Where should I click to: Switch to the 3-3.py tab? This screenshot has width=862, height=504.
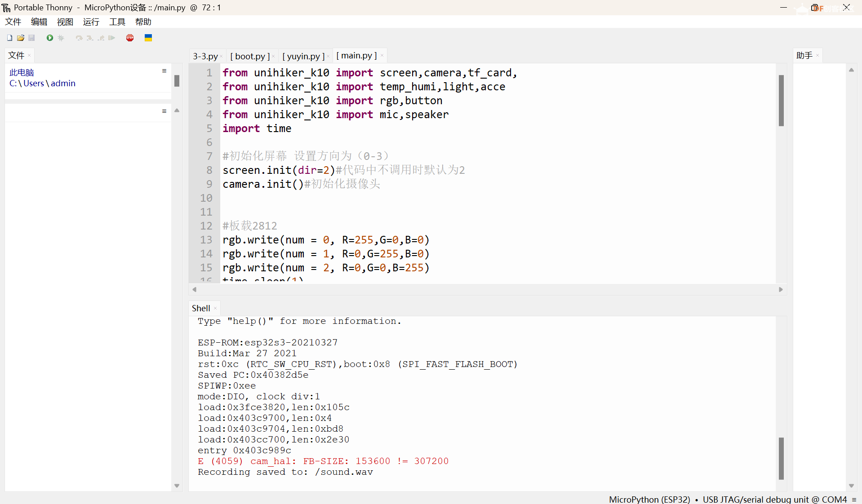pyautogui.click(x=205, y=56)
